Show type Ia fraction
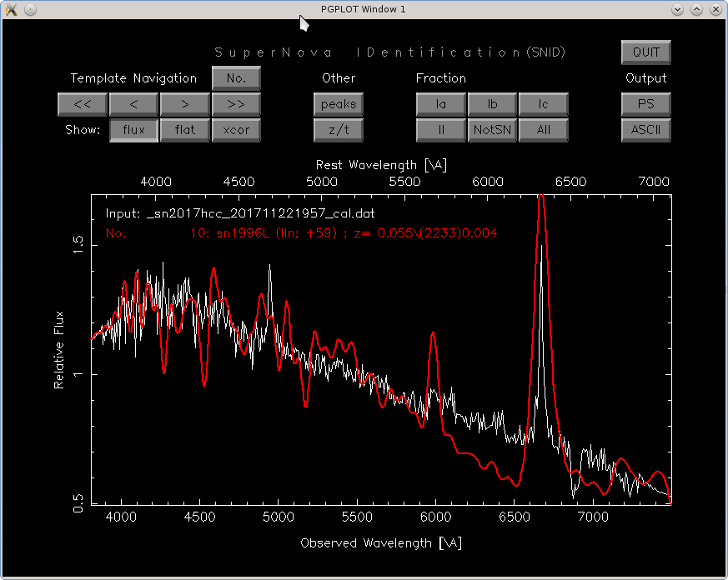728x580 pixels. point(441,104)
